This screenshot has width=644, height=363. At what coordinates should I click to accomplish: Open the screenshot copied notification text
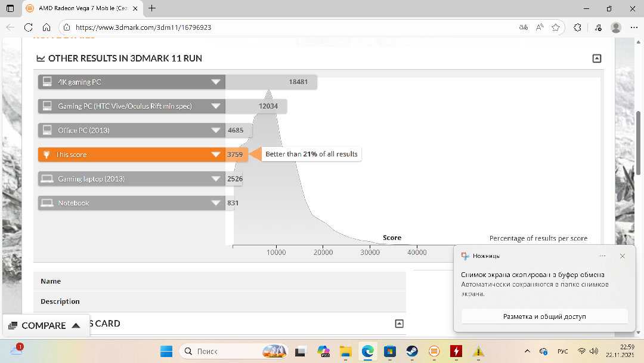tap(532, 275)
